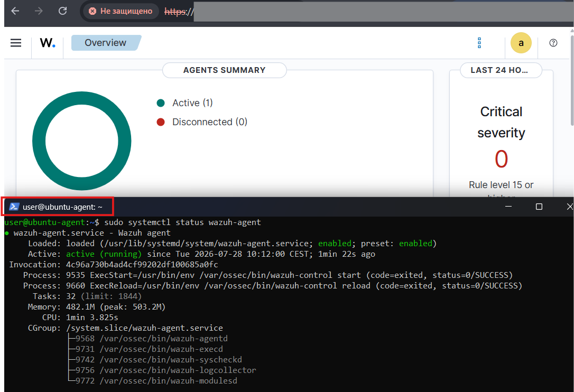Click the 'sudo systemctl status wazuh-agent' command text
The image size is (574, 392).
click(183, 222)
